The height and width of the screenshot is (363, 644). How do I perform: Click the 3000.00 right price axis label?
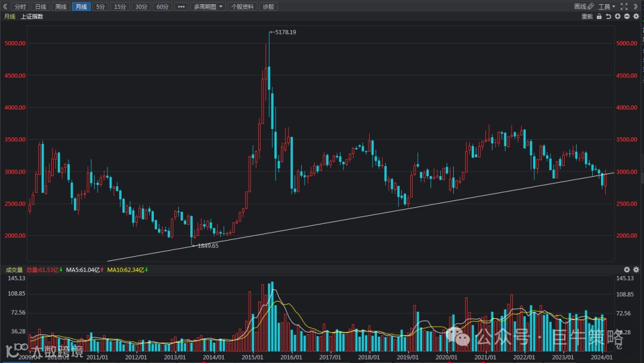[627, 172]
